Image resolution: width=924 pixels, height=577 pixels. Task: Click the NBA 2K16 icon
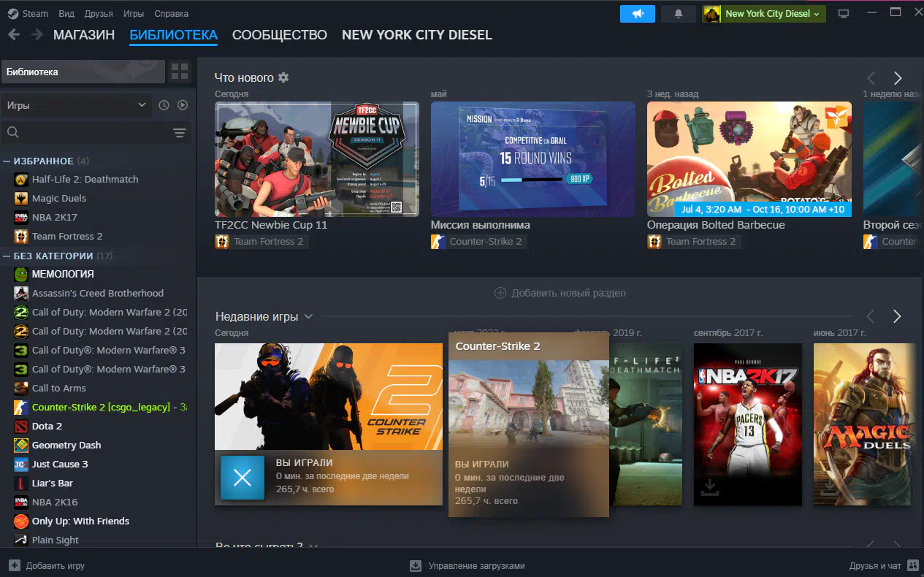point(21,502)
